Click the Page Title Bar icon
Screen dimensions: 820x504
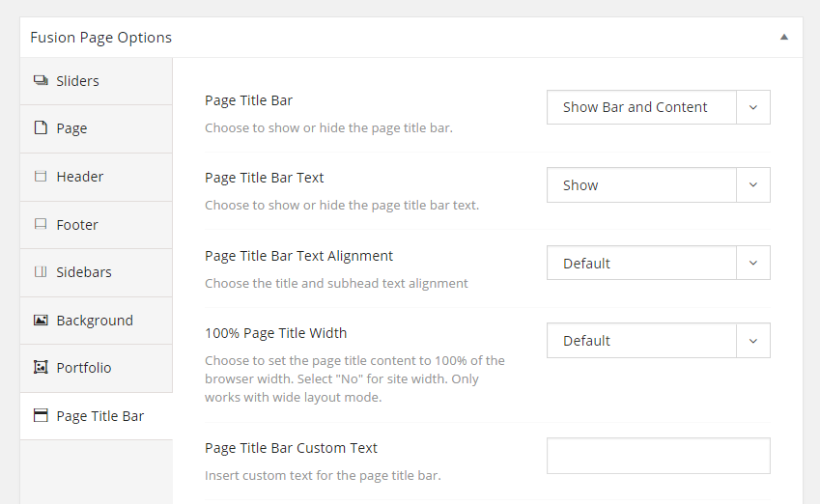pos(41,415)
